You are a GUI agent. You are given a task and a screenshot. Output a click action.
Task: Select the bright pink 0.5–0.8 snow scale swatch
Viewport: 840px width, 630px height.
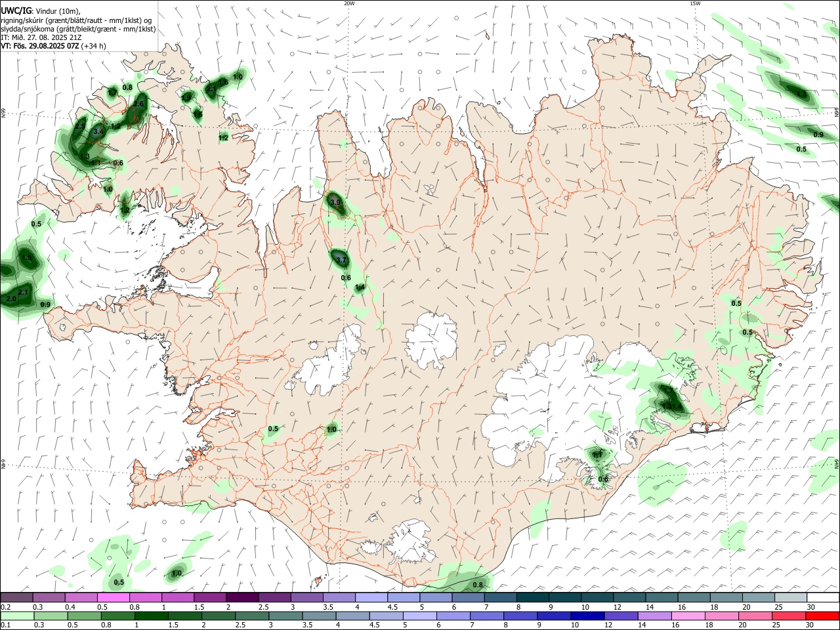tap(114, 597)
